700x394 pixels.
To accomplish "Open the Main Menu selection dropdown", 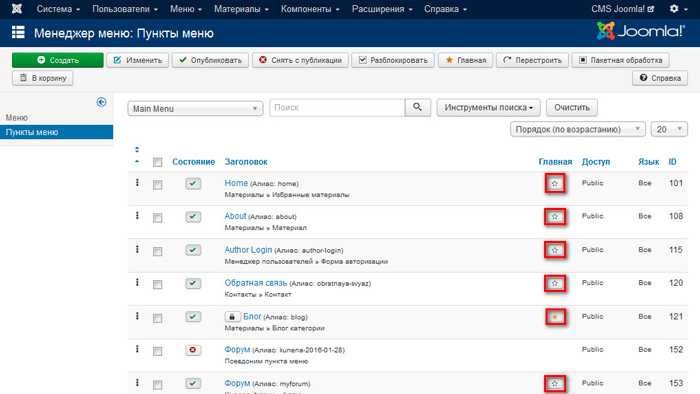I will [195, 108].
